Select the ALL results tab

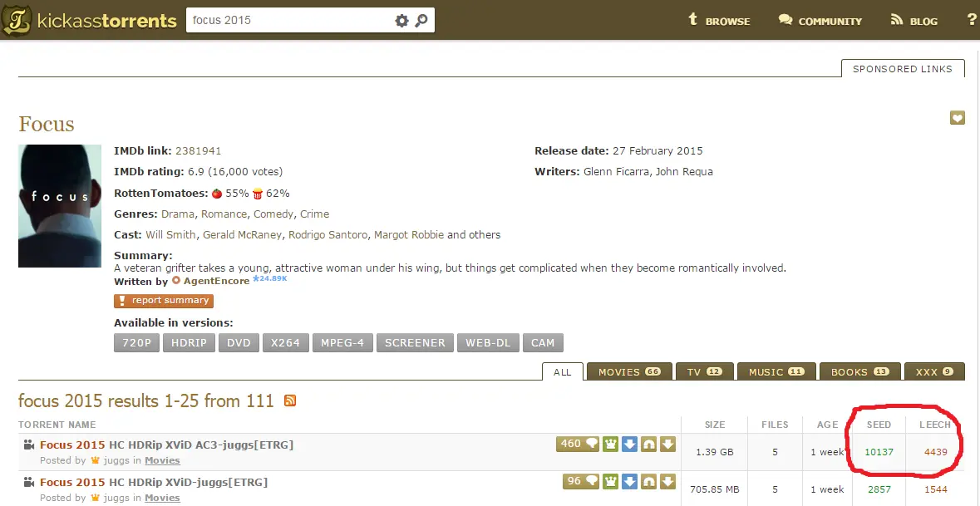coord(563,371)
